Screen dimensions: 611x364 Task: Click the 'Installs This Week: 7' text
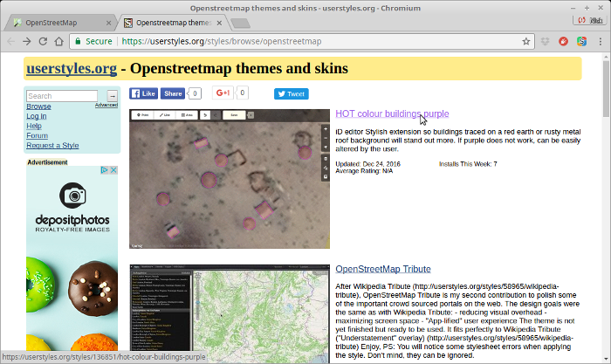pos(468,164)
